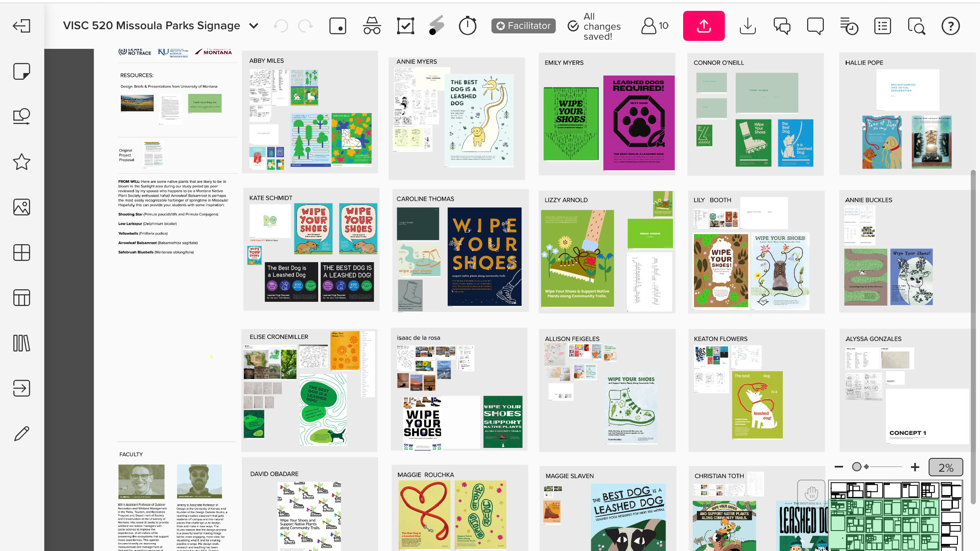980x551 pixels.
Task: Toggle the hand pan mode button
Action: coord(811,493)
